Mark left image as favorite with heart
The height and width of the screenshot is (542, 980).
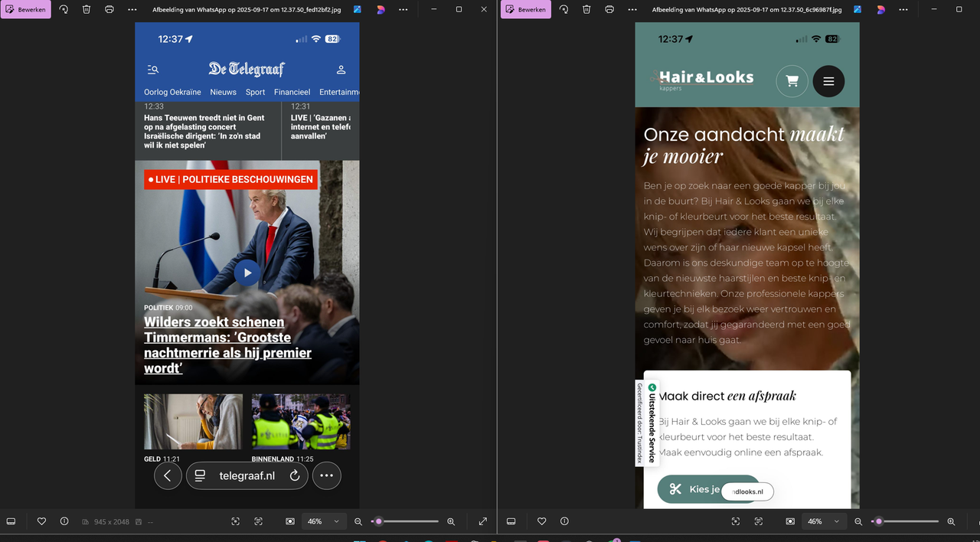click(41, 521)
